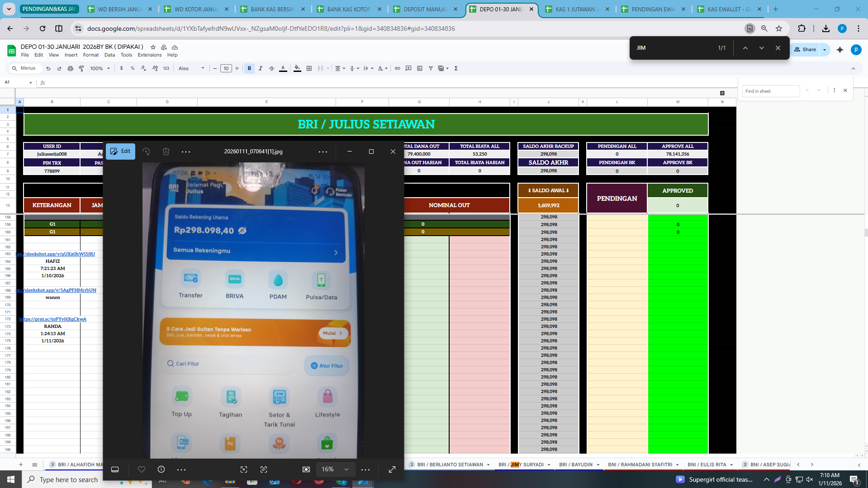Open the 16% zoom dropdown
This screenshot has width=868, height=488.
(x=335, y=469)
